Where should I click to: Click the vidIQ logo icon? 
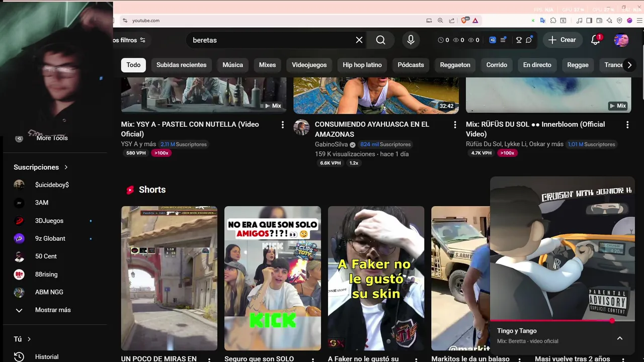[x=493, y=40]
